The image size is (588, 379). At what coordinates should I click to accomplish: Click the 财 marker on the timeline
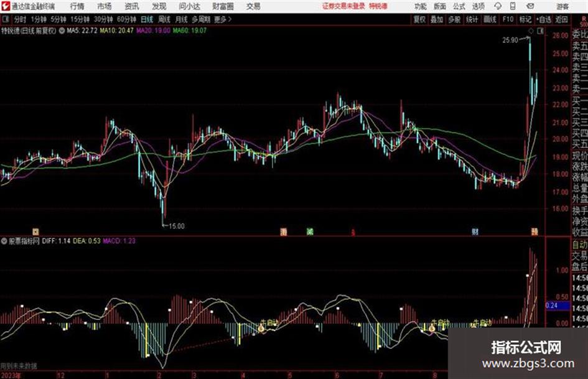475,232
